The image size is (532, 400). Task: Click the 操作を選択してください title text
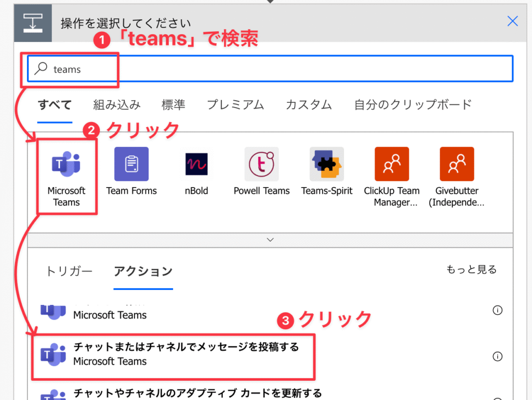click(x=126, y=23)
